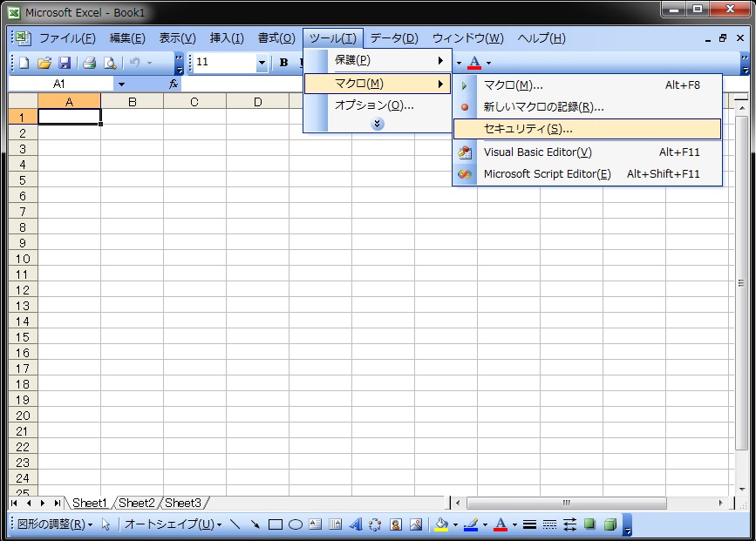
Task: Choose 新しいマクロの記録(R)... to record a macro
Action: click(x=587, y=107)
